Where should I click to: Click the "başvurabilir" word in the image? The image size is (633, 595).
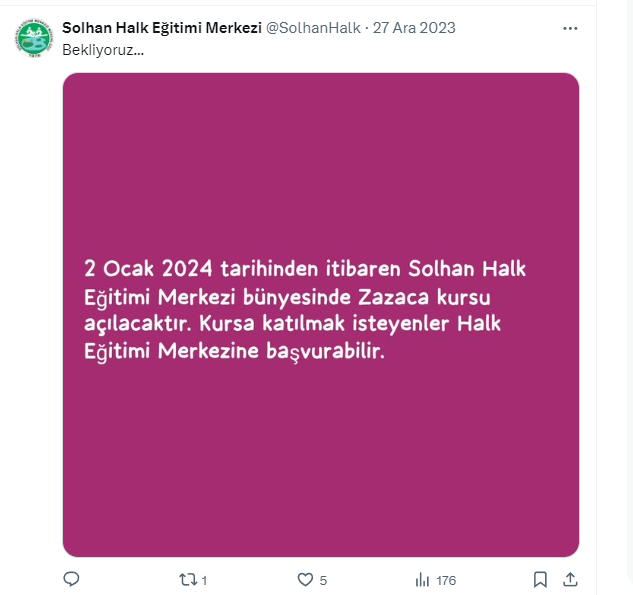coord(325,351)
